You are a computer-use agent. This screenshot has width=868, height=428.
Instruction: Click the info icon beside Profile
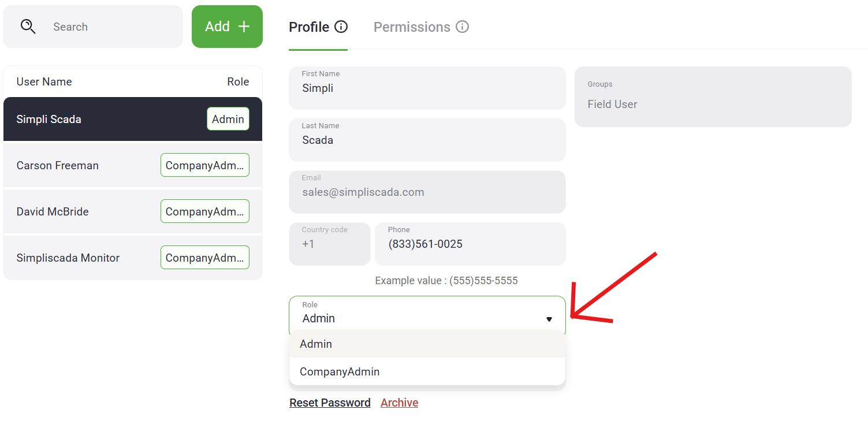coord(341,27)
